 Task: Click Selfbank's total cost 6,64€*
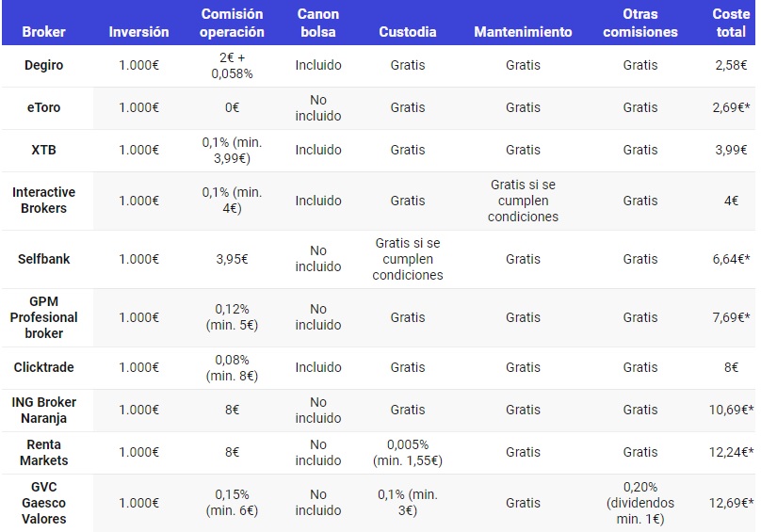732,259
